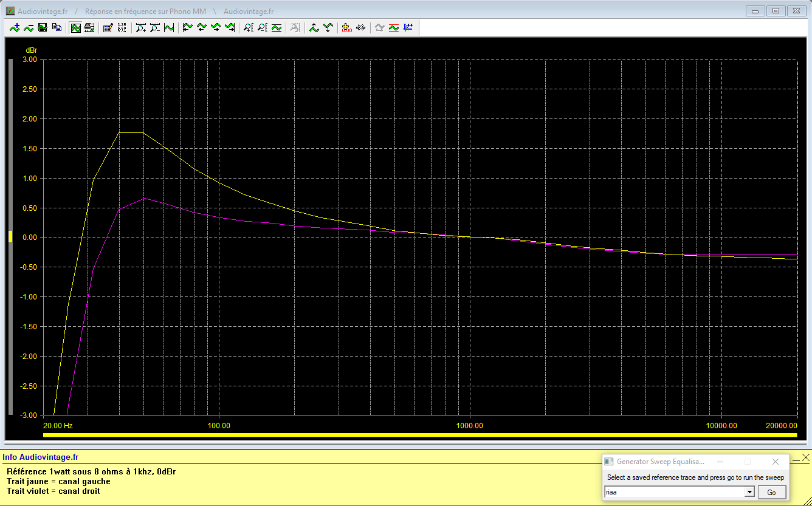This screenshot has width=812, height=506.
Task: Shift trace view one step left icon
Action: click(x=202, y=27)
